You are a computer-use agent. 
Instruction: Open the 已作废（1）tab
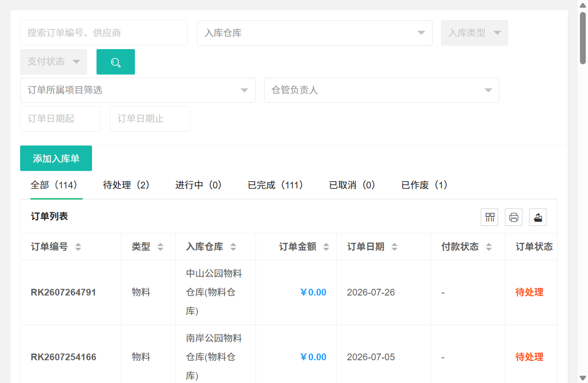click(427, 185)
